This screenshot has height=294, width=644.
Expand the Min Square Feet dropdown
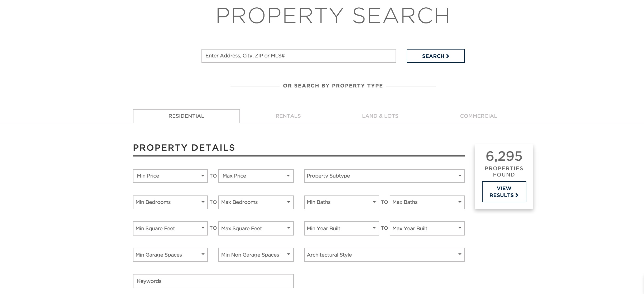click(170, 228)
